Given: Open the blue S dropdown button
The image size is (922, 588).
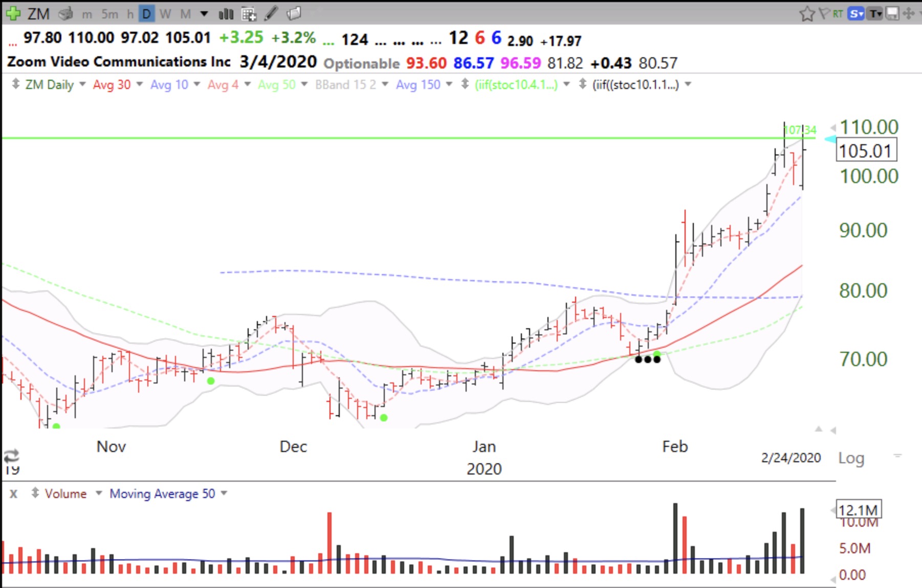Looking at the screenshot, I should coord(856,14).
